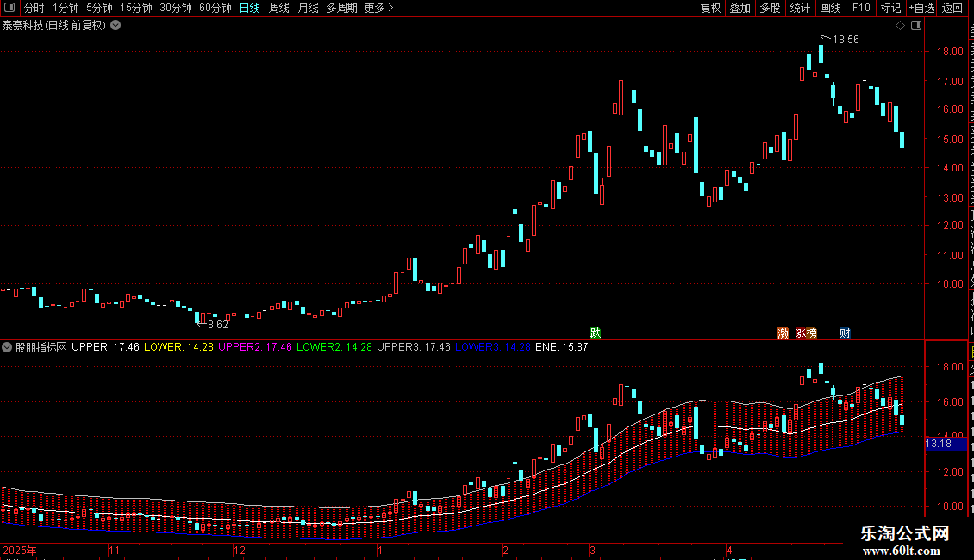Click the 涨榜 event marker
Viewport: 974px width, 560px height.
806,333
